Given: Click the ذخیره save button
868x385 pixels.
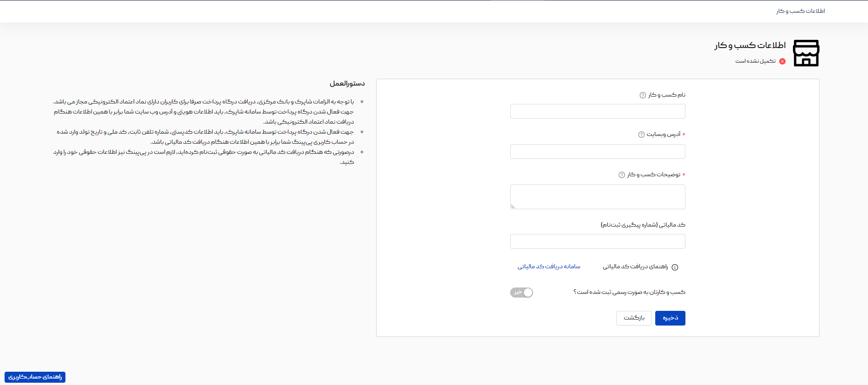Looking at the screenshot, I should [670, 318].
